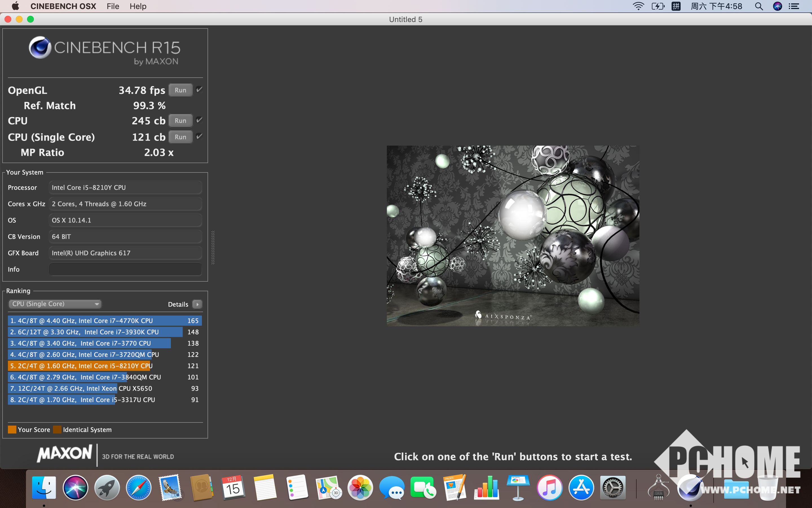812x508 pixels.
Task: Open Photos app in dock
Action: tap(360, 487)
